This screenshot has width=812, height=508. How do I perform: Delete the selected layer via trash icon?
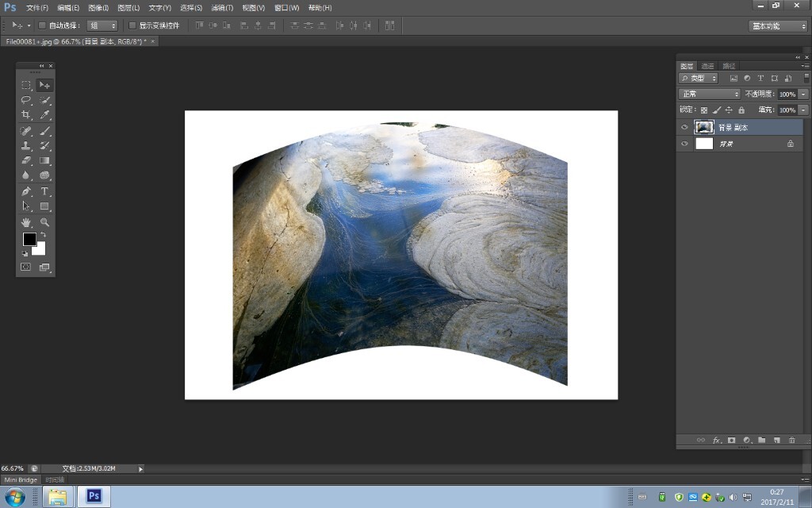point(792,440)
